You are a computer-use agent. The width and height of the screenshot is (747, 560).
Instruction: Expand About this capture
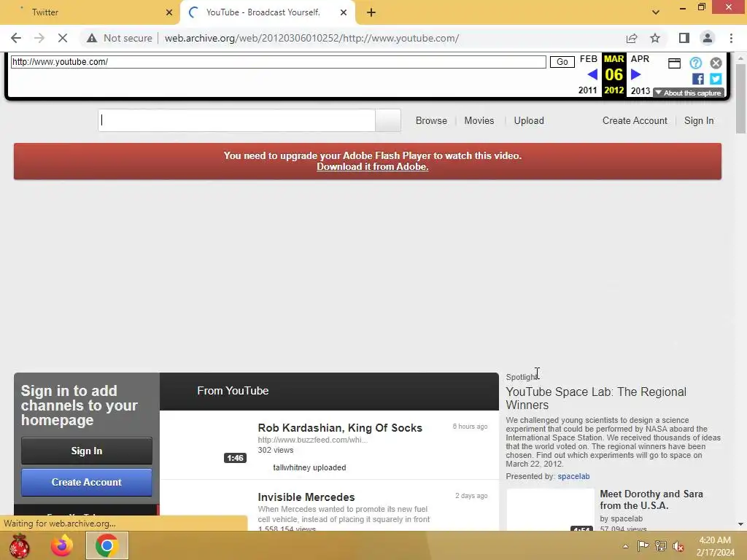(x=689, y=93)
